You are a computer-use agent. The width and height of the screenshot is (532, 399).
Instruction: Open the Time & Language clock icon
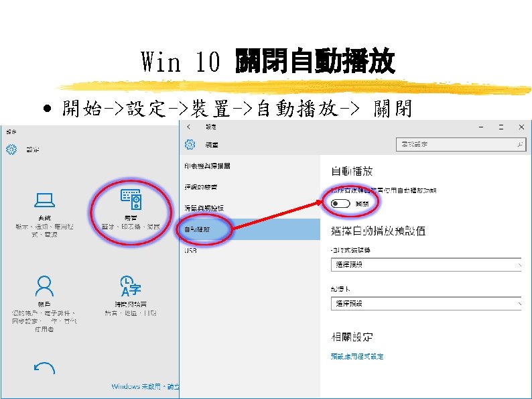pos(131,286)
